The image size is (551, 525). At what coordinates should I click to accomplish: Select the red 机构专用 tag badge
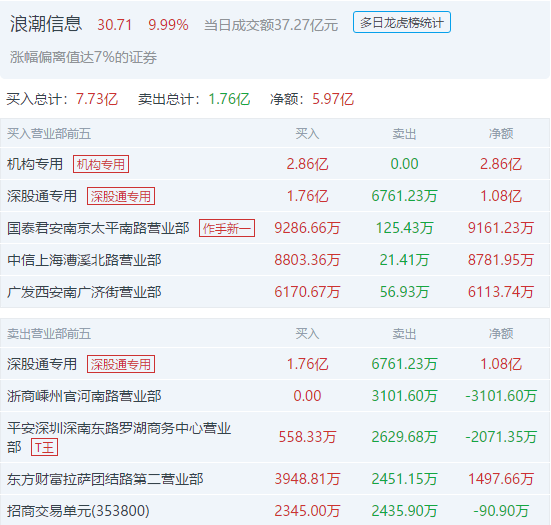point(101,164)
